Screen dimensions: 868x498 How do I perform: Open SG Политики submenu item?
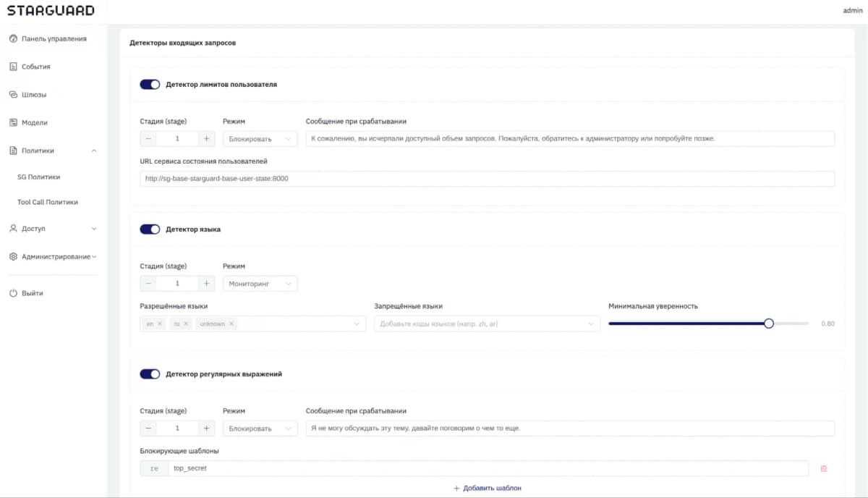click(39, 177)
